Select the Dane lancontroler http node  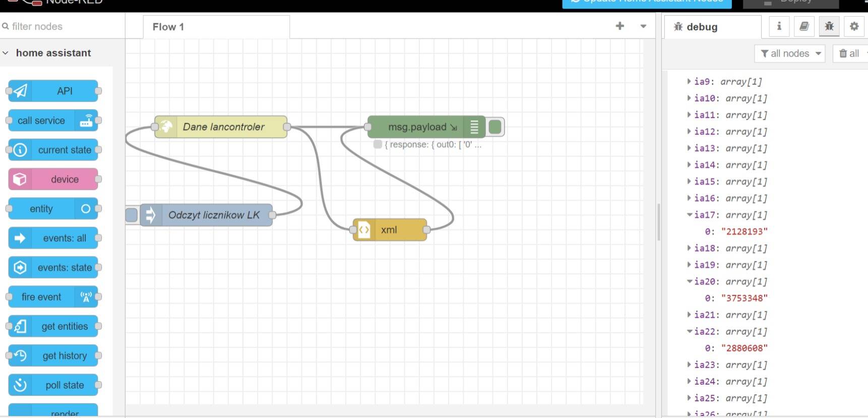coord(221,127)
